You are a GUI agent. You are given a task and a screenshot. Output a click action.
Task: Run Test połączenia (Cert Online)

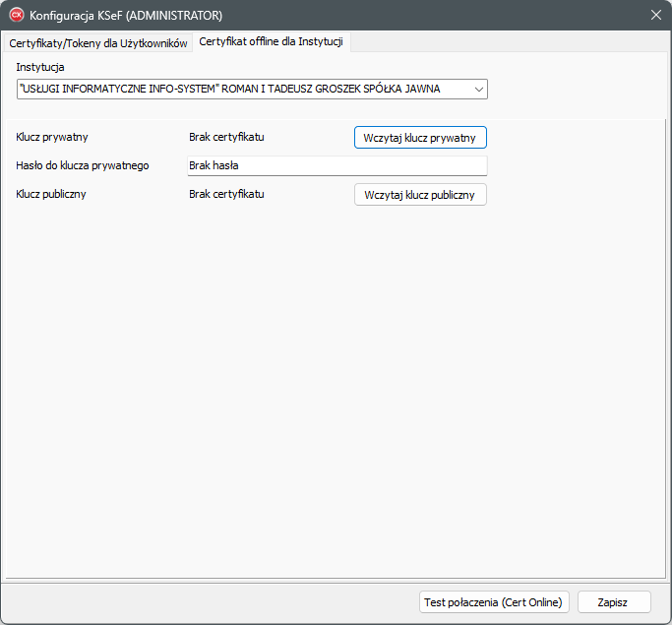point(493,602)
